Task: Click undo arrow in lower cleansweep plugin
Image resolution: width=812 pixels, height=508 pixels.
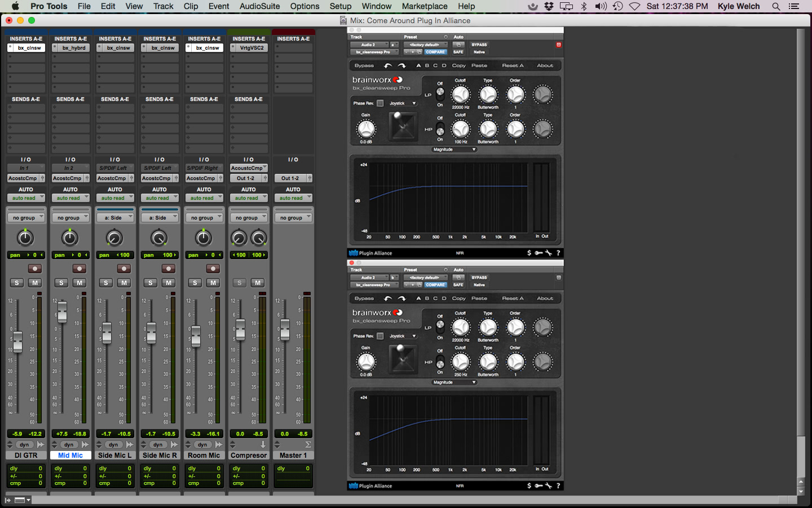Action: tap(388, 298)
